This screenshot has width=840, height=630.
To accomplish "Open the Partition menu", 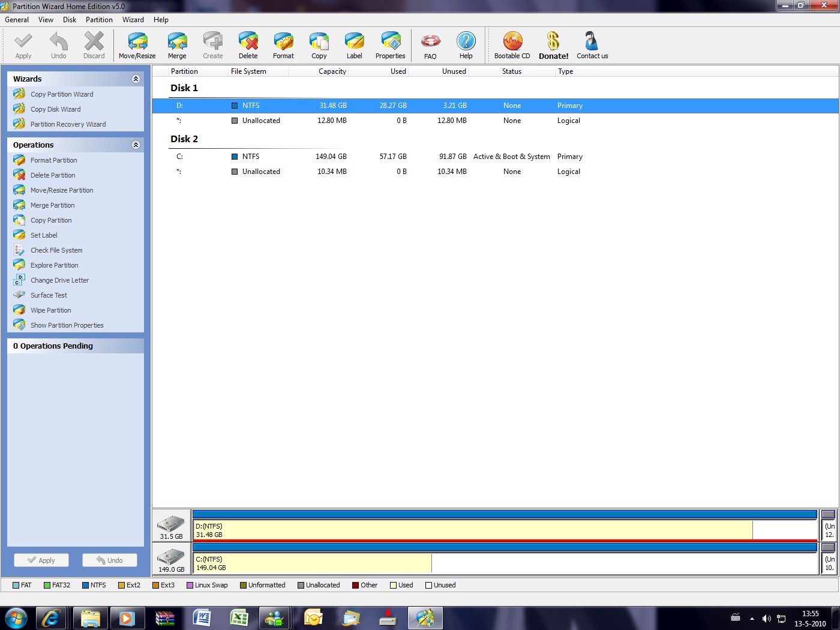I will pyautogui.click(x=99, y=20).
